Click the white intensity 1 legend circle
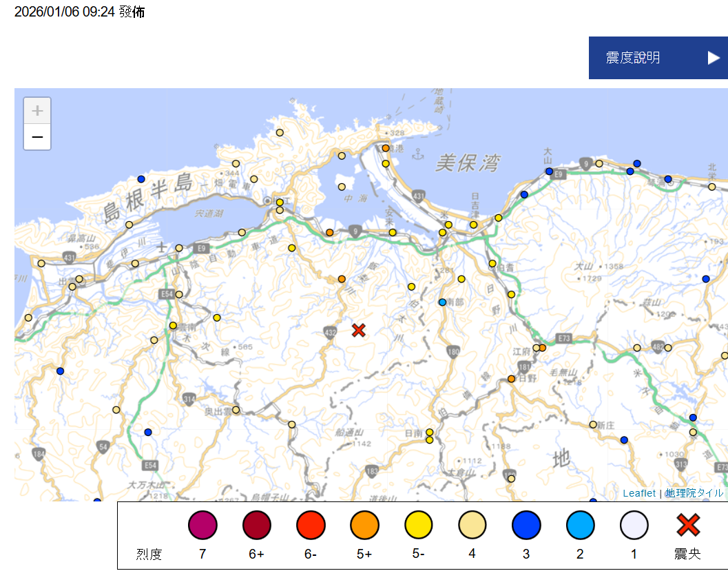Screen dimensions: 728x571 [634, 526]
